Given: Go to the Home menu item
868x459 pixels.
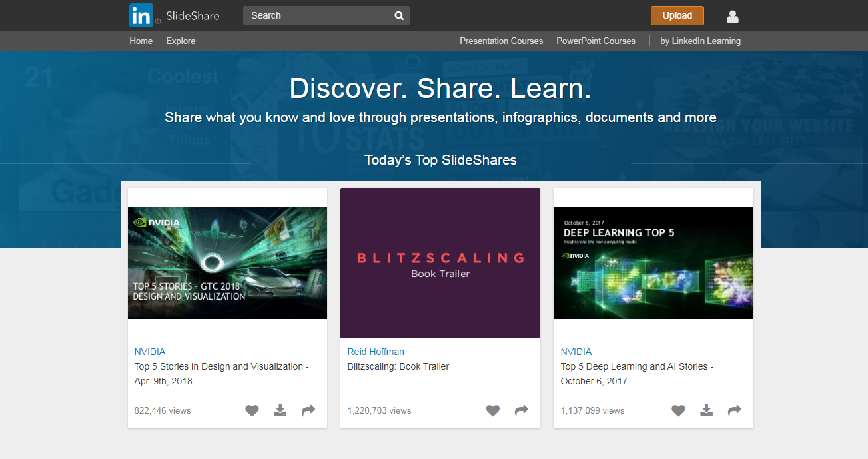Looking at the screenshot, I should pyautogui.click(x=141, y=41).
